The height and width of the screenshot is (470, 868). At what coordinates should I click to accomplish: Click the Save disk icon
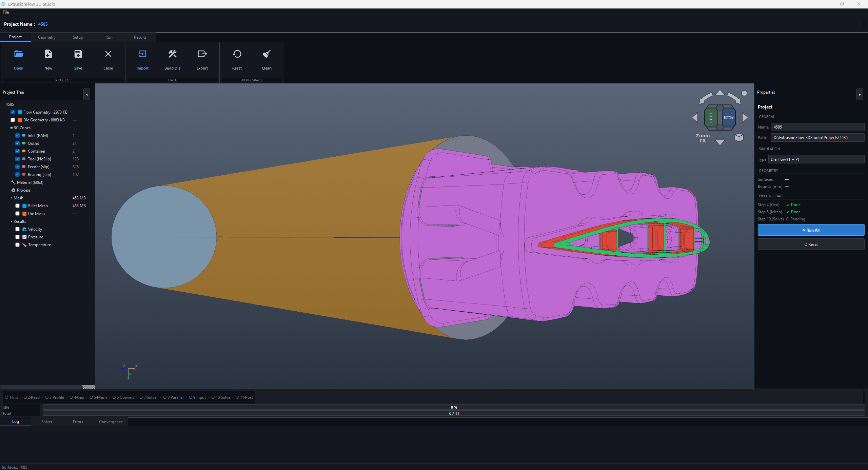(78, 54)
